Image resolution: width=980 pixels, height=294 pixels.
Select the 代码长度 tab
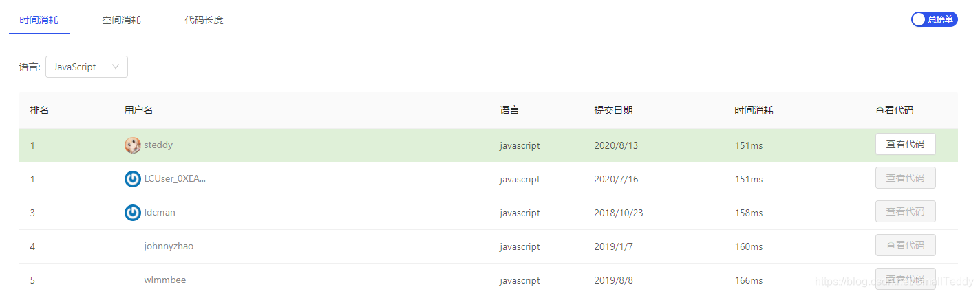click(204, 20)
